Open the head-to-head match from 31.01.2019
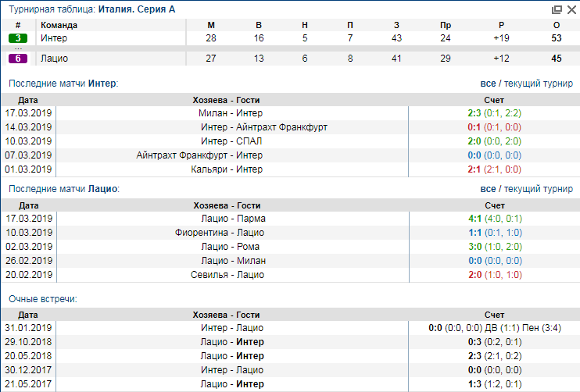Viewport: 580px width, 392px height. [x=225, y=329]
